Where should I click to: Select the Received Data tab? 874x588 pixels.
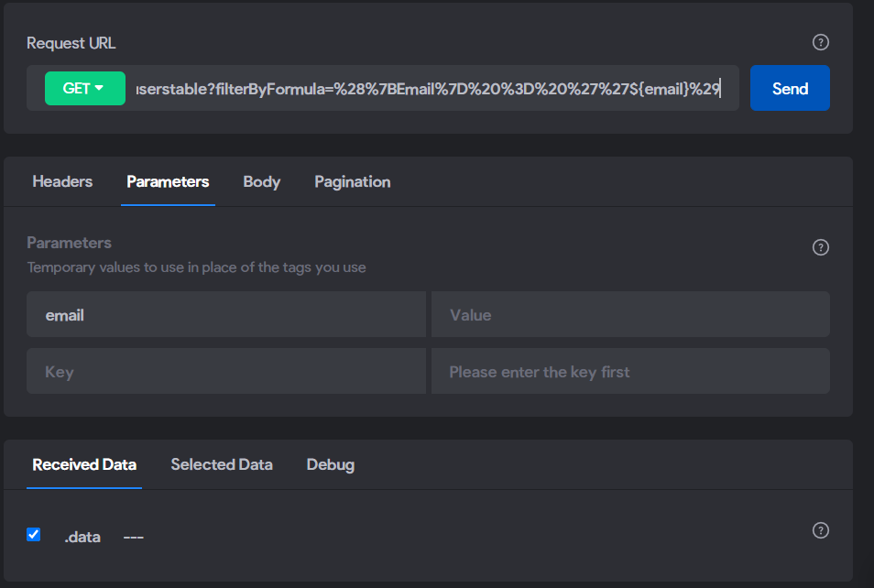coord(84,465)
